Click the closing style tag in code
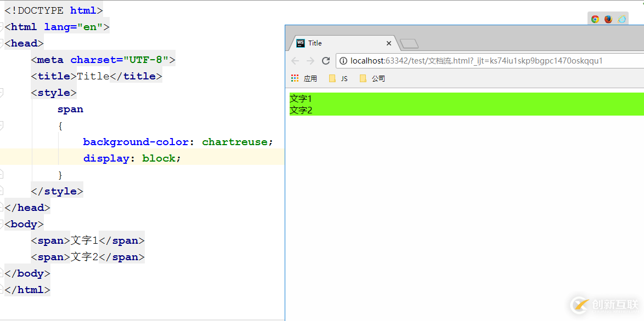 pos(57,191)
